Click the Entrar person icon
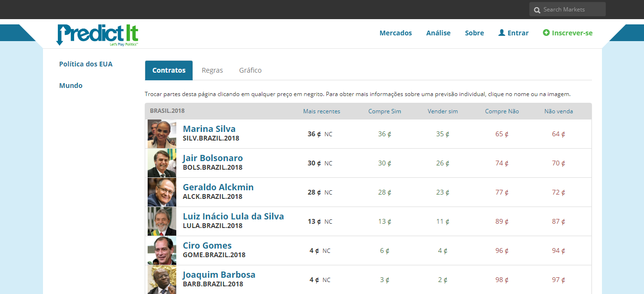 [x=502, y=33]
